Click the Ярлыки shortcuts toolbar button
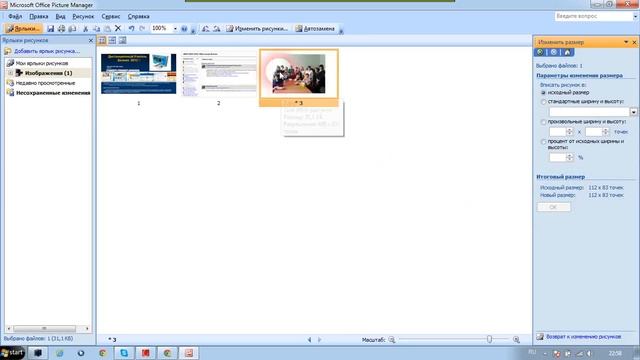The image size is (640, 360). pyautogui.click(x=23, y=29)
